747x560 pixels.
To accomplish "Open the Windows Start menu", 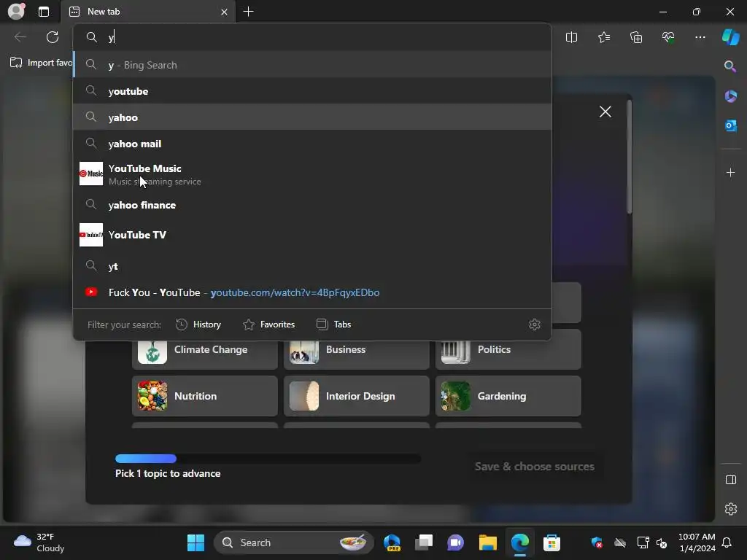I will 196,542.
